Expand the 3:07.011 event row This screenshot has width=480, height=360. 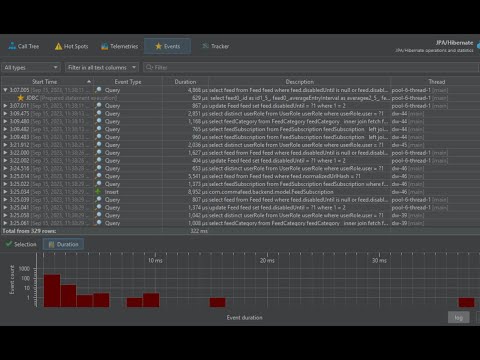coord(5,106)
